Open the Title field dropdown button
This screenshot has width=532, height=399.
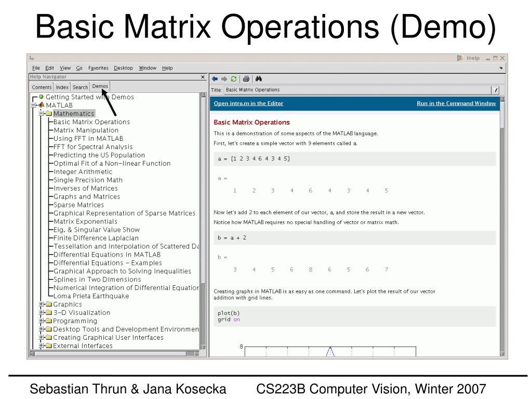[495, 90]
